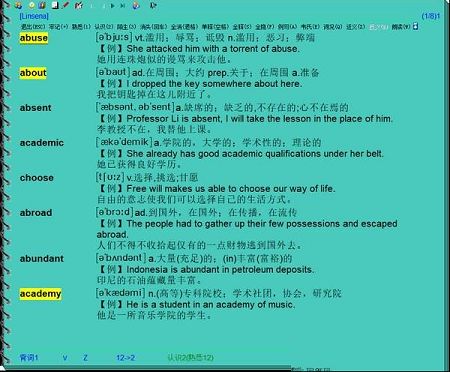Click the 近义(Z) menu item
Viewport: 450px width, 372px height.
point(355,27)
